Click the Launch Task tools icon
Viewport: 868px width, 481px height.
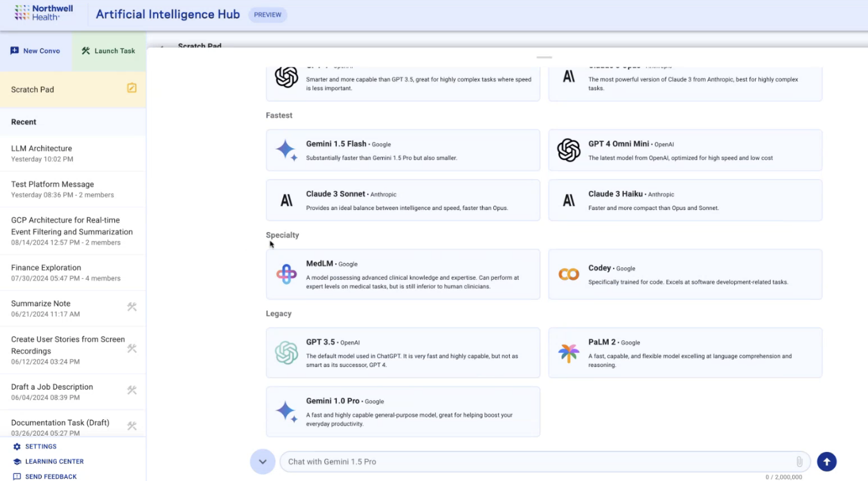(86, 50)
